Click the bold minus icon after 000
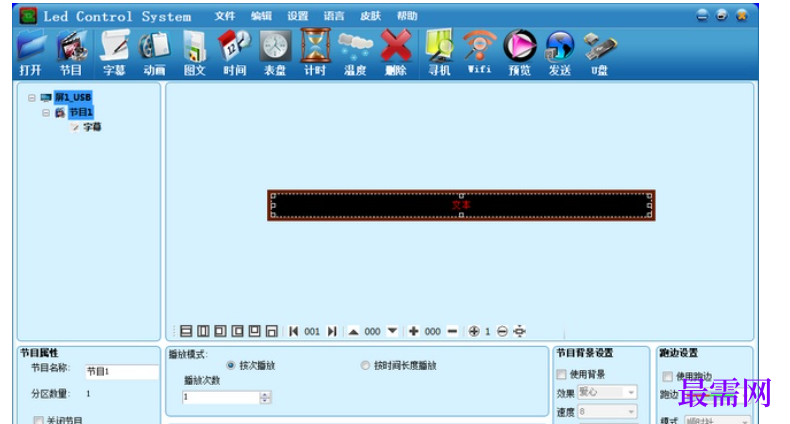790x424 pixels. point(452,331)
